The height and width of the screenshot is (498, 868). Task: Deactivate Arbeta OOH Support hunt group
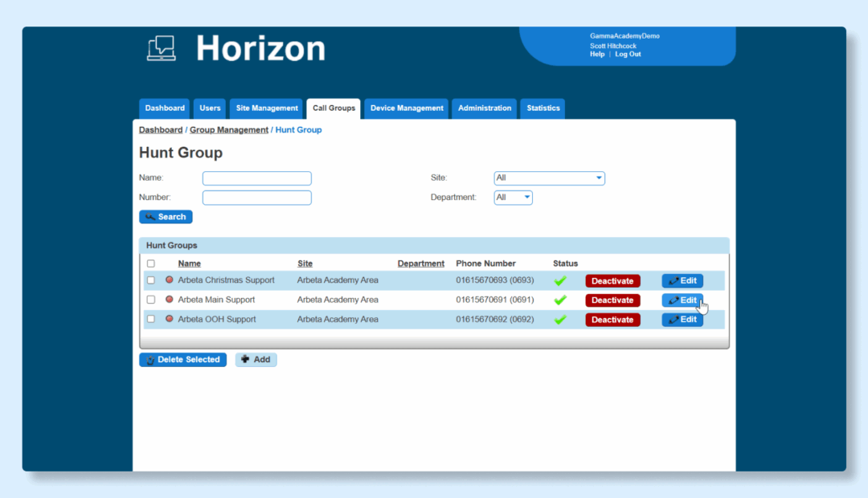click(x=612, y=319)
